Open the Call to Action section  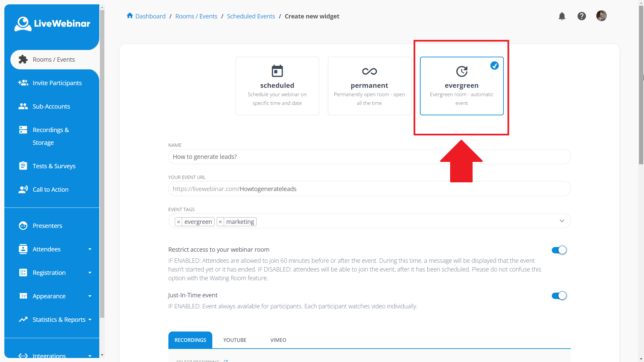pos(51,189)
